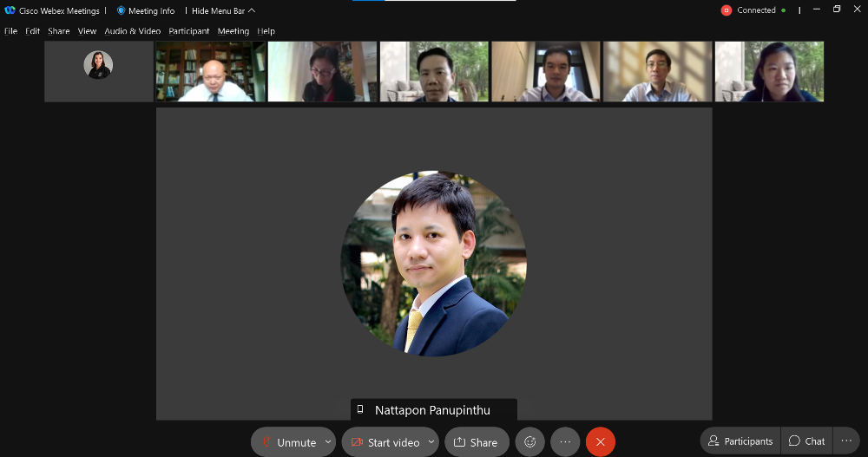Click the Connected status label

click(x=756, y=10)
